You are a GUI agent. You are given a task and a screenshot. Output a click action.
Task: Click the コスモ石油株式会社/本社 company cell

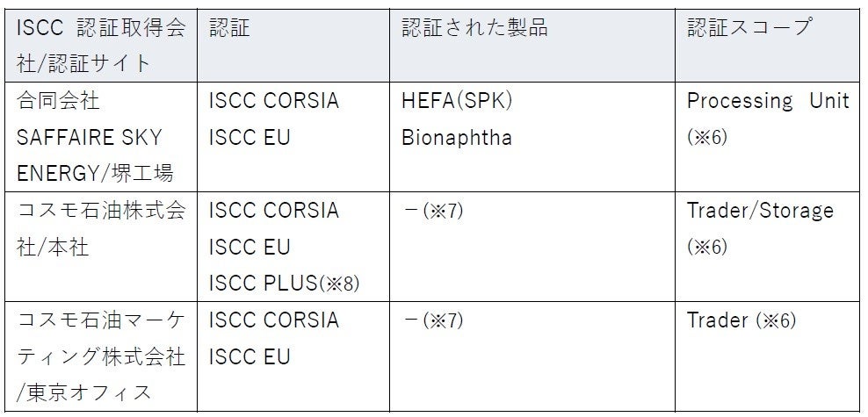click(102, 228)
